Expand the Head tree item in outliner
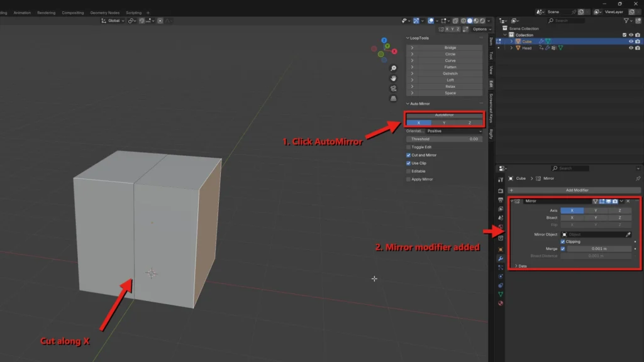 pyautogui.click(x=511, y=48)
